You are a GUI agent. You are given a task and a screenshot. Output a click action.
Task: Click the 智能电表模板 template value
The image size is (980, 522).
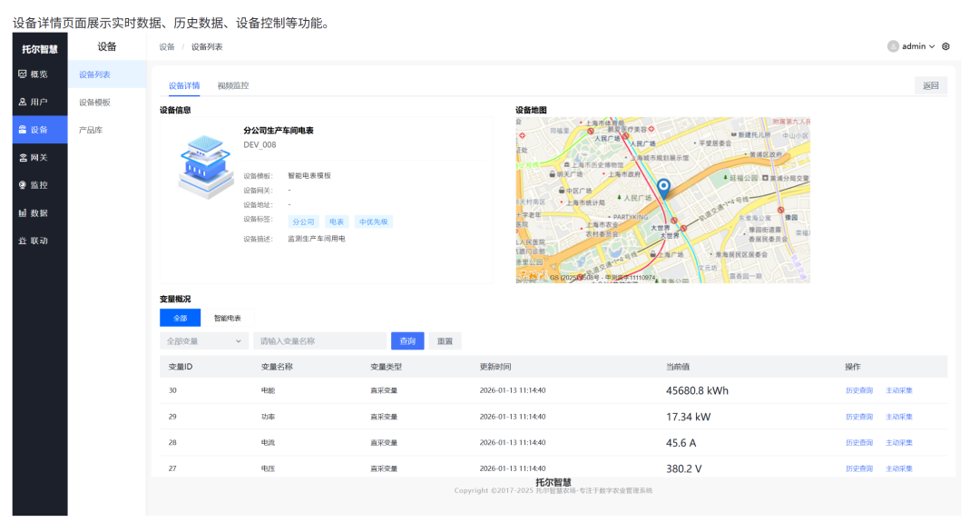(309, 176)
